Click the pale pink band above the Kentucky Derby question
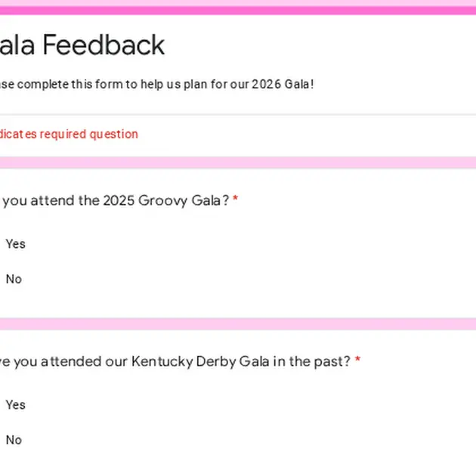The image size is (476, 476). tap(238, 324)
